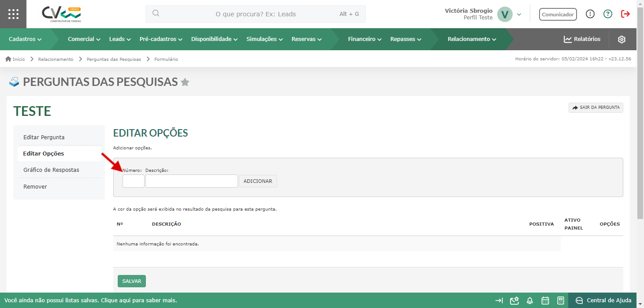
Task: Open the Leads menu
Action: [120, 39]
